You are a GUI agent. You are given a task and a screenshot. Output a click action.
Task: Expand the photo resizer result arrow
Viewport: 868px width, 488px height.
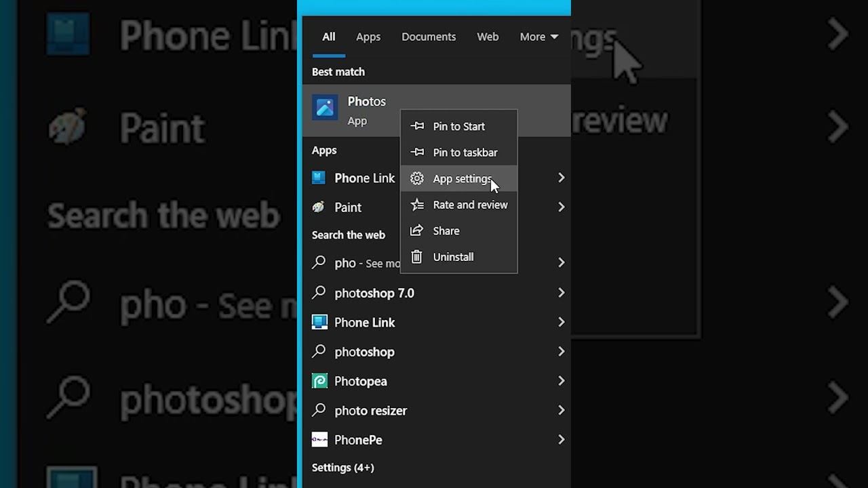coord(561,410)
